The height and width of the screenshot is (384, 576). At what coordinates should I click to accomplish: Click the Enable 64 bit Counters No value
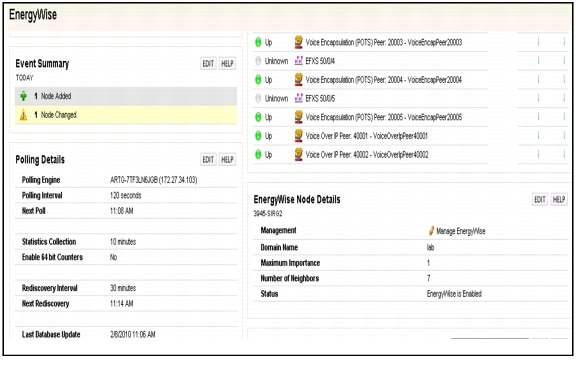pos(114,257)
